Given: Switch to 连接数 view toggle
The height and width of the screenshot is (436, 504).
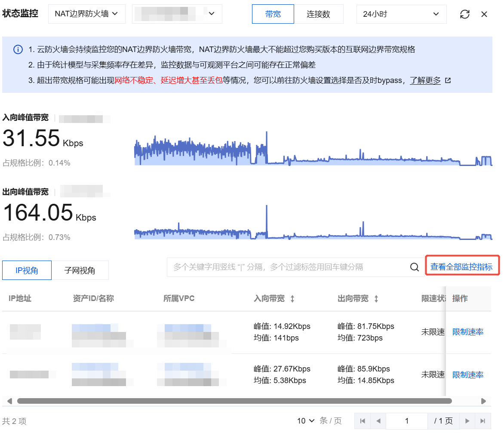Looking at the screenshot, I should [318, 14].
